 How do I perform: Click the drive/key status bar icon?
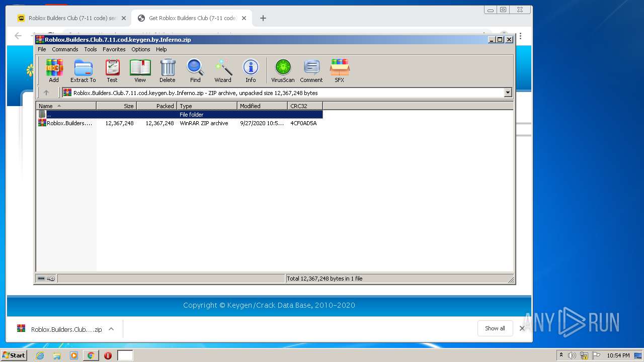tap(46, 279)
